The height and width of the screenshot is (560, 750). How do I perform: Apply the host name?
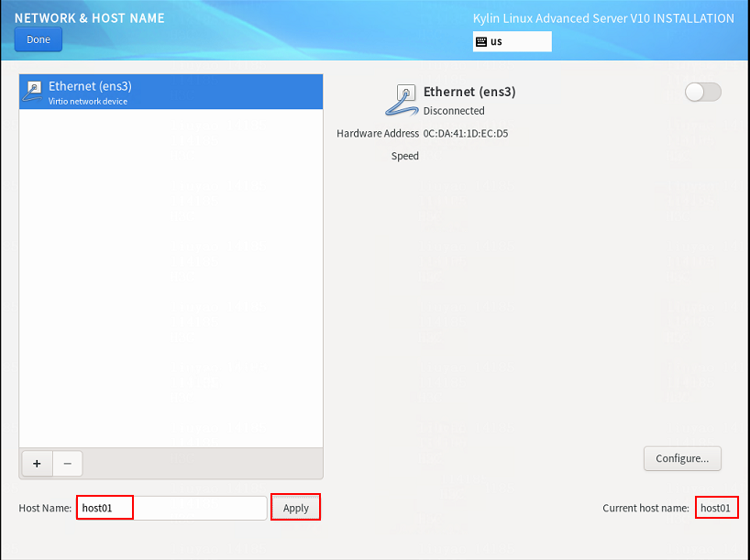(x=295, y=508)
